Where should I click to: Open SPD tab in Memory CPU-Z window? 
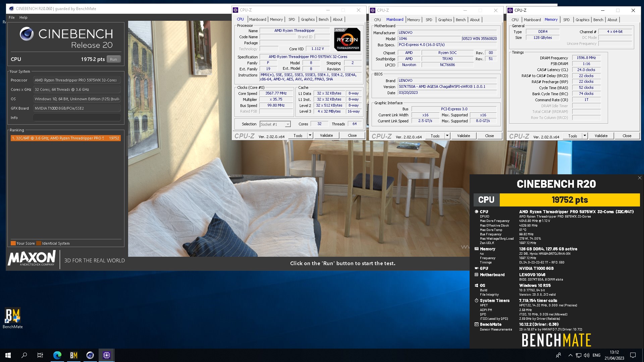(567, 20)
